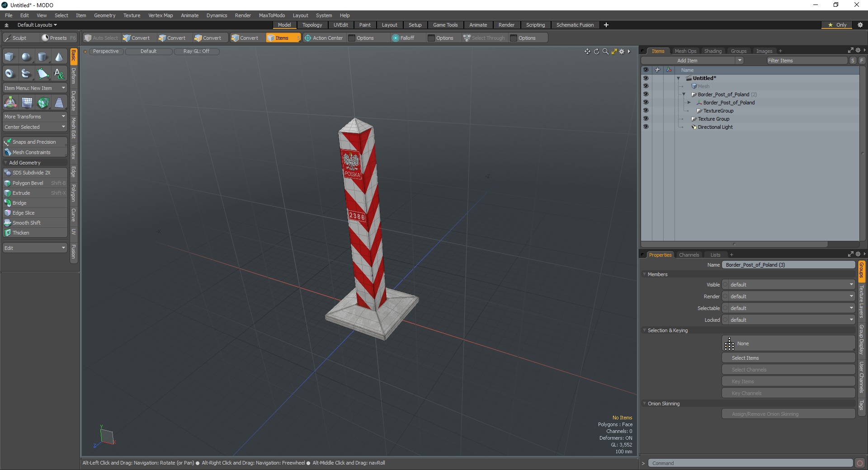Open Default Layouts dropdown

(37, 25)
